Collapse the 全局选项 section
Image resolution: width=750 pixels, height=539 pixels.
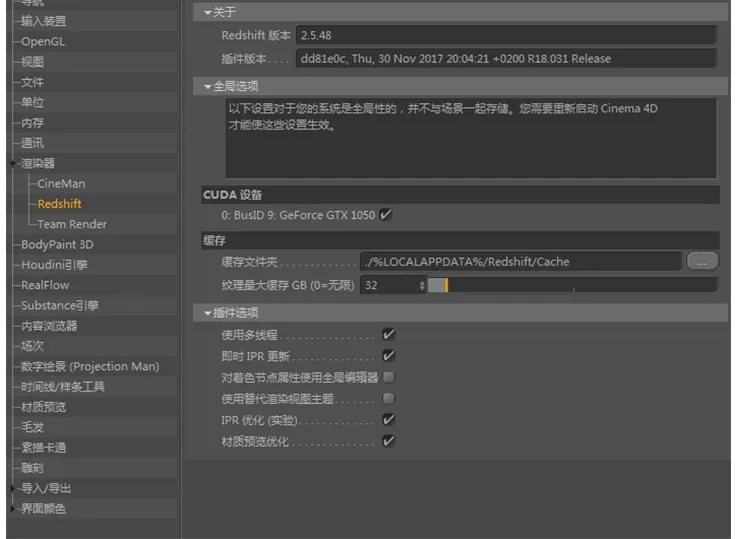click(x=208, y=87)
